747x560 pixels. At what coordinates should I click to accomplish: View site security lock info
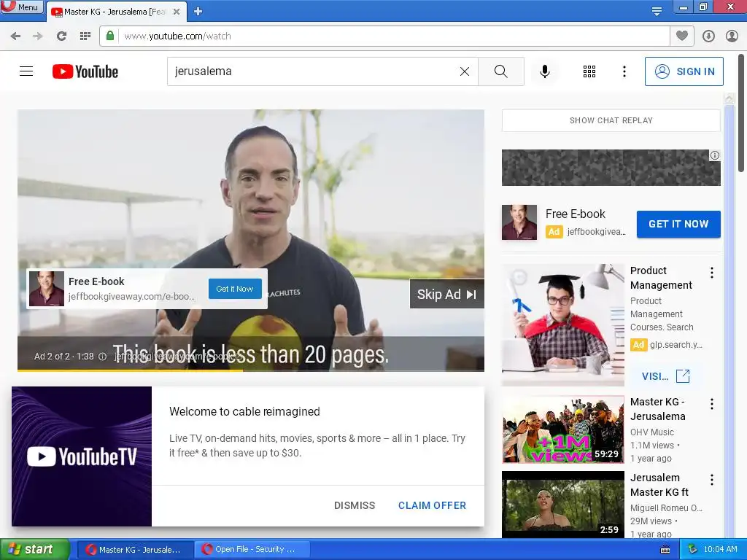110,36
